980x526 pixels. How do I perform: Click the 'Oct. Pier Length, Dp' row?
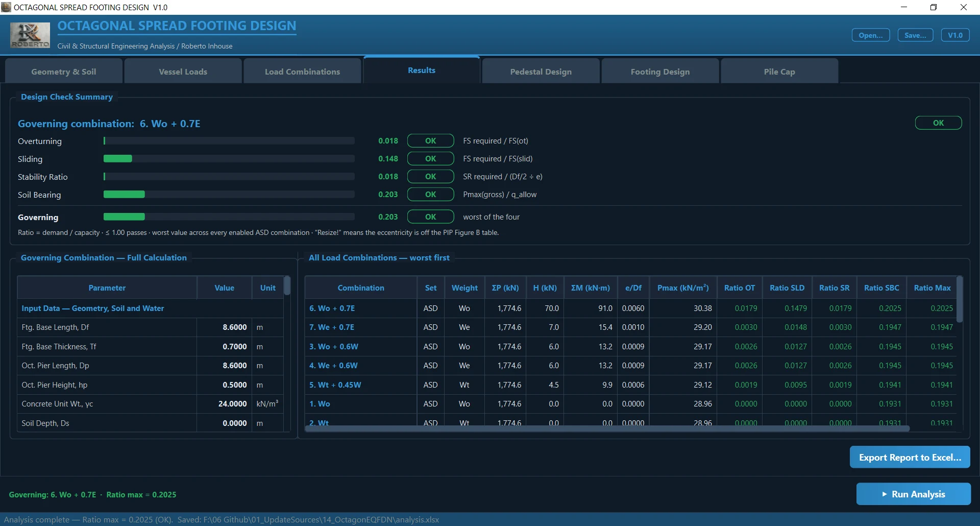[x=151, y=366]
